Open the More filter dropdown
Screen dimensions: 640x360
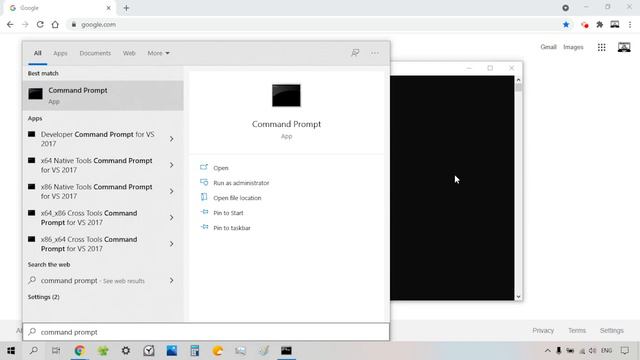click(158, 53)
